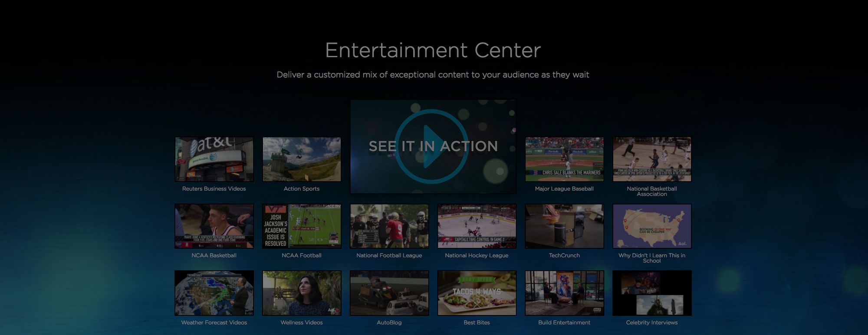
Task: Select the Action Sports thumbnail
Action: point(302,159)
